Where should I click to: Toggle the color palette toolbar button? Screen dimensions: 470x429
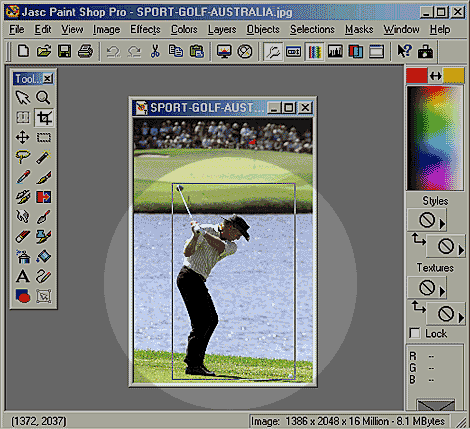point(314,52)
